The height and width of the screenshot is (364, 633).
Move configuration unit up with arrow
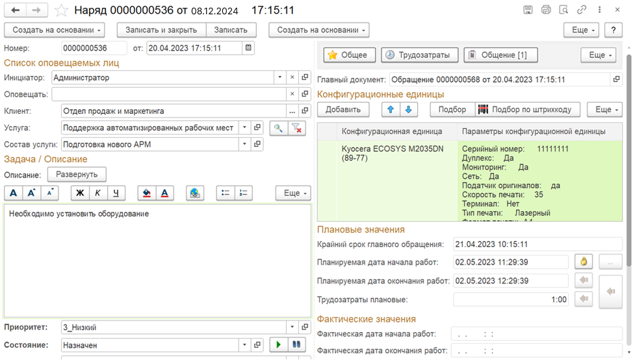(x=390, y=110)
